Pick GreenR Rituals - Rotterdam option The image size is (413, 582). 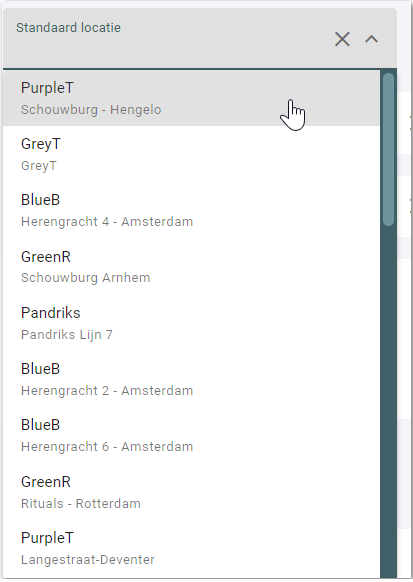click(x=191, y=492)
